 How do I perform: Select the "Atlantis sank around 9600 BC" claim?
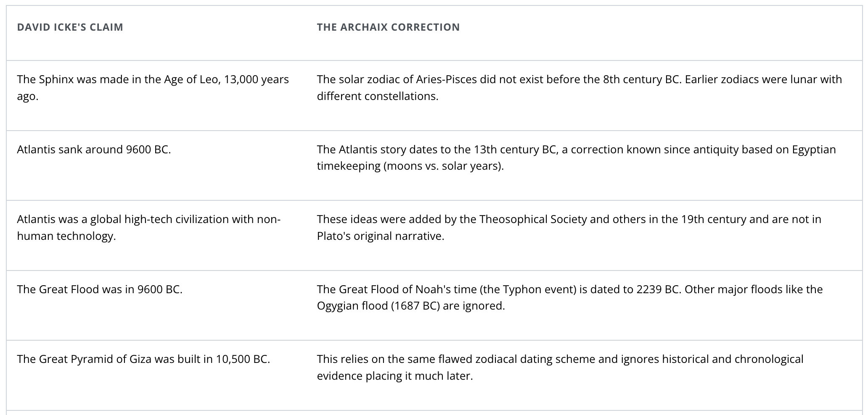tap(94, 150)
